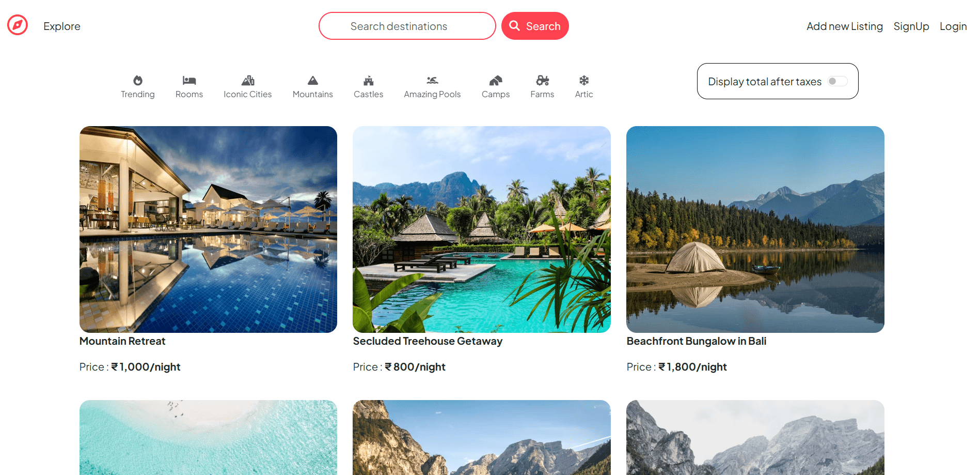The width and height of the screenshot is (980, 475).
Task: Open the Mountain Retreat listing photo
Action: tap(208, 229)
